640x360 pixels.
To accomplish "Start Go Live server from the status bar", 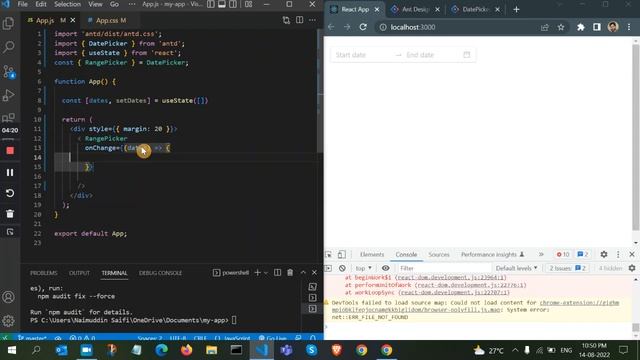I will tap(273, 338).
